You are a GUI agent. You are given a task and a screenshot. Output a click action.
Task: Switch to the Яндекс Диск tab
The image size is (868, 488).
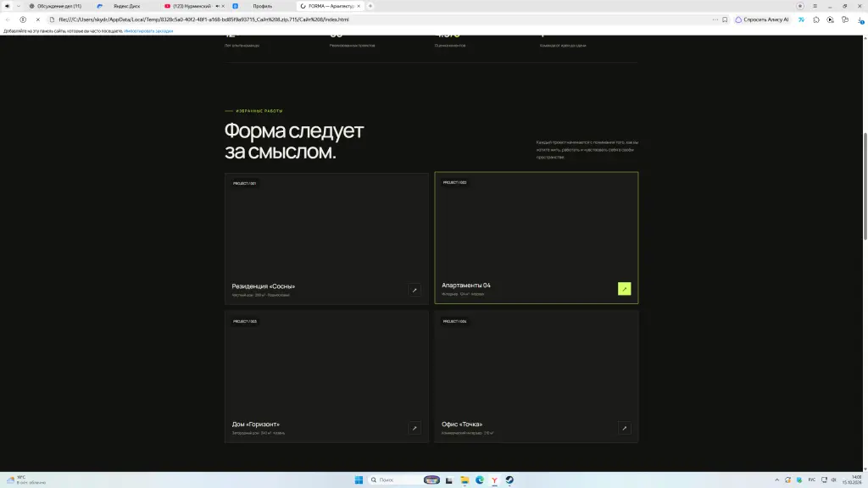126,6
